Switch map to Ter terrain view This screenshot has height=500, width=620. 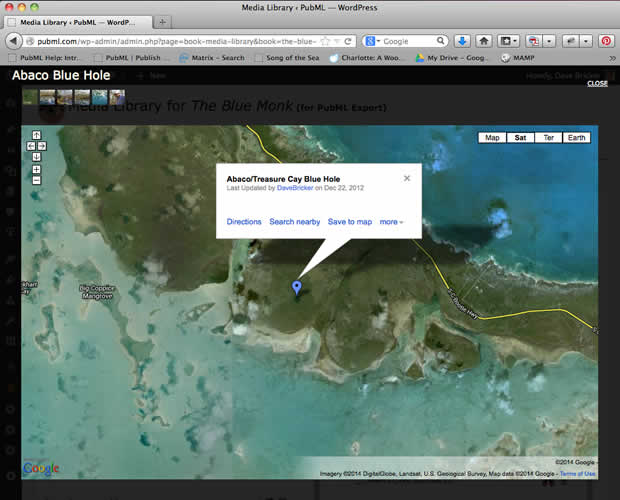click(x=548, y=138)
